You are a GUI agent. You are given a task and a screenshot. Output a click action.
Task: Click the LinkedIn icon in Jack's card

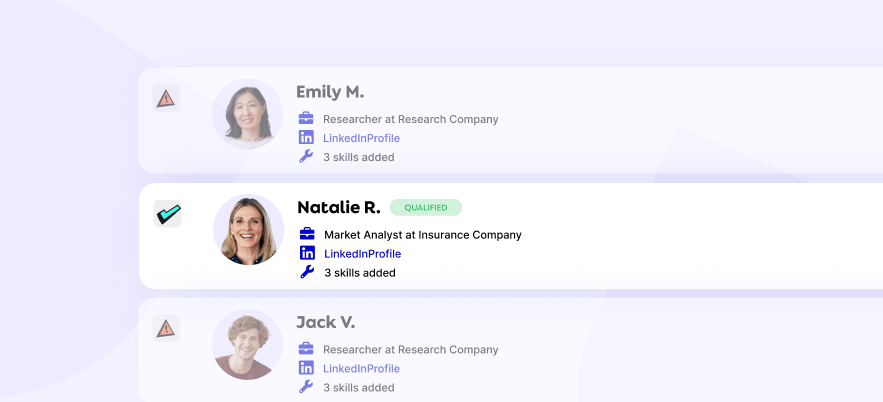(x=306, y=368)
